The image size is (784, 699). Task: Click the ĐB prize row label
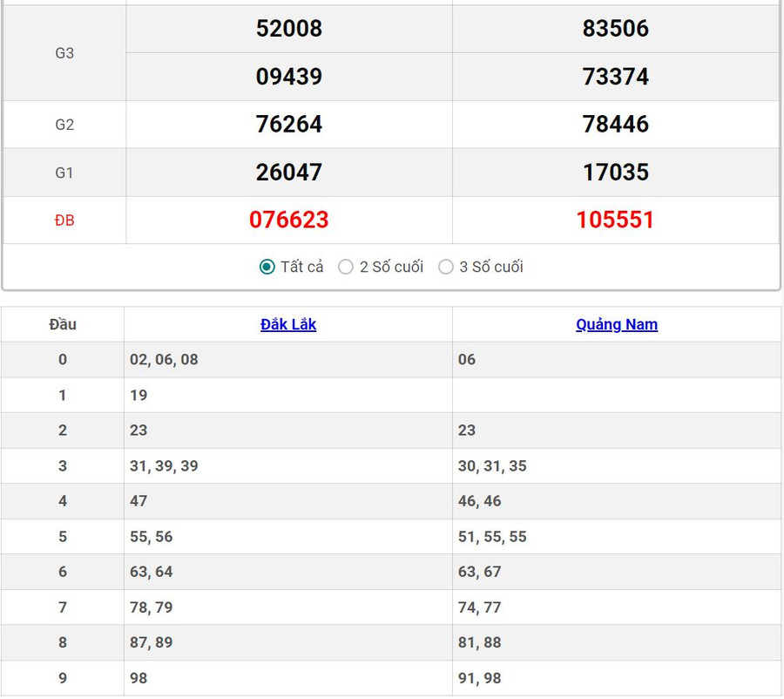click(64, 221)
